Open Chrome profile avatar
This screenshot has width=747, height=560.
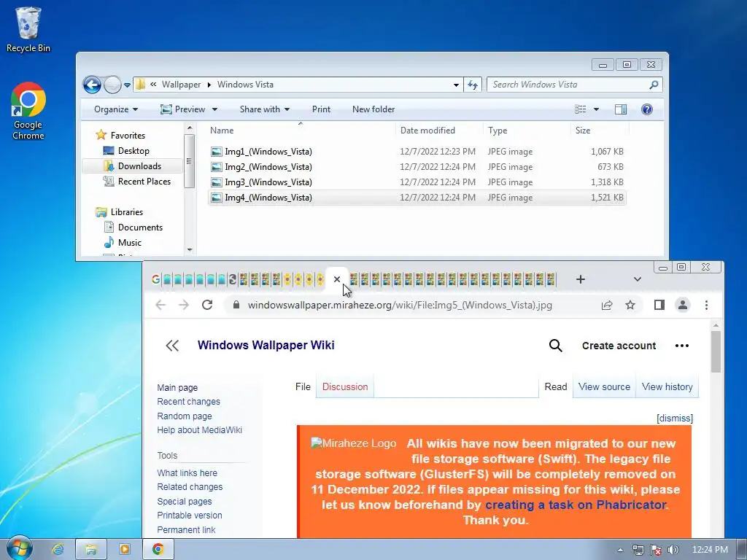point(683,305)
